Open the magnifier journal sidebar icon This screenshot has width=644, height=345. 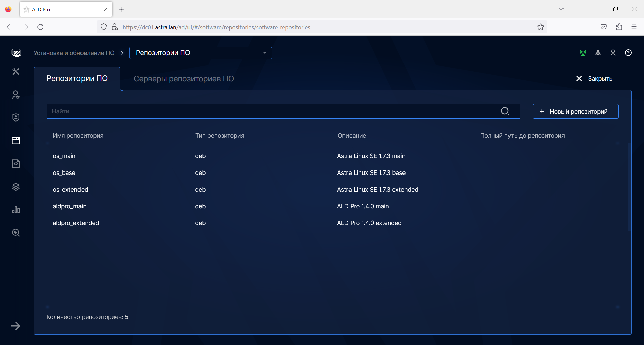point(16,233)
